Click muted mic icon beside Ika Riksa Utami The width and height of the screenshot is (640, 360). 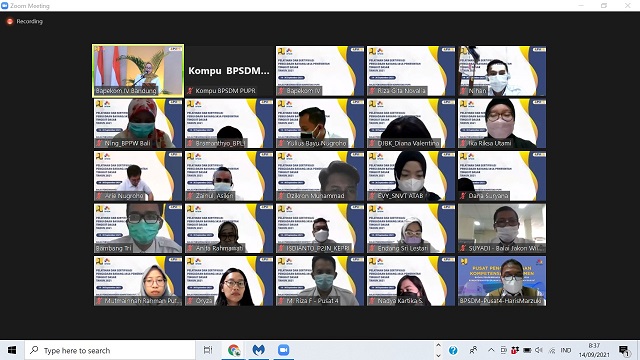463,143
